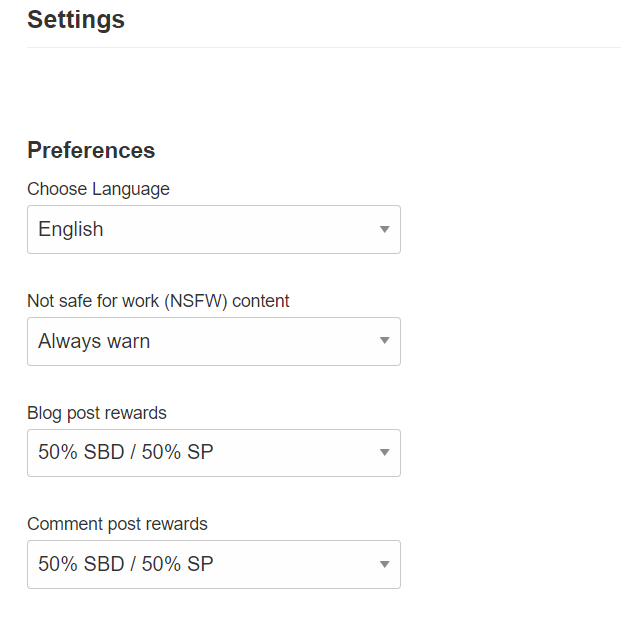Screen dimensions: 621x620
Task: Click the 'Blog post rewards' label
Action: tap(97, 413)
